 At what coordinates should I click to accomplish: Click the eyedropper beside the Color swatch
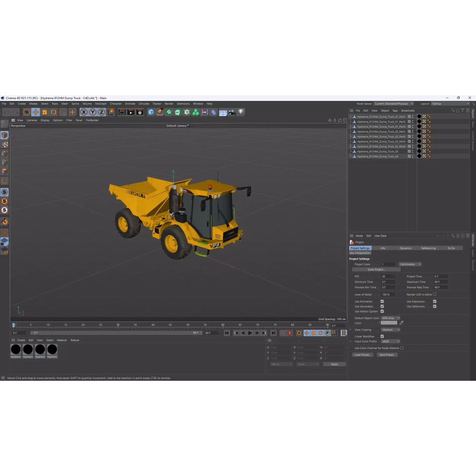click(x=402, y=323)
